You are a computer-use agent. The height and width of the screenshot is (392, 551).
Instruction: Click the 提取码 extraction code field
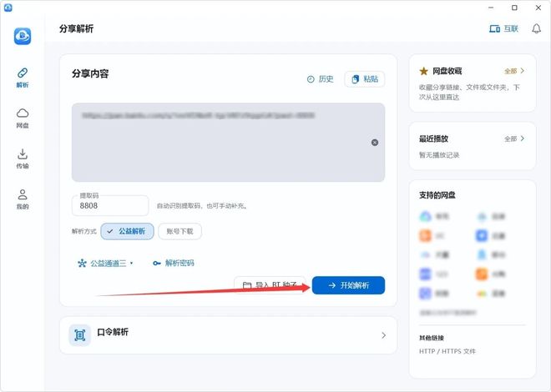[110, 205]
